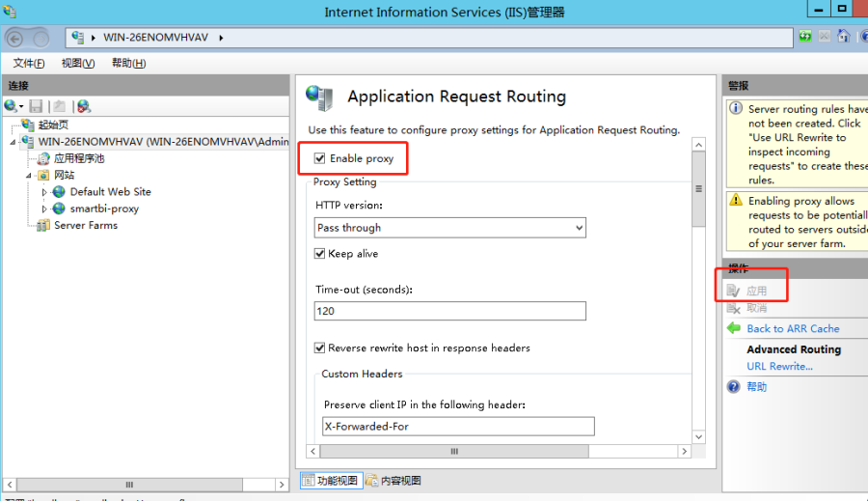Click the settings pane scroll up arrow
The width and height of the screenshot is (868, 501).
click(698, 145)
